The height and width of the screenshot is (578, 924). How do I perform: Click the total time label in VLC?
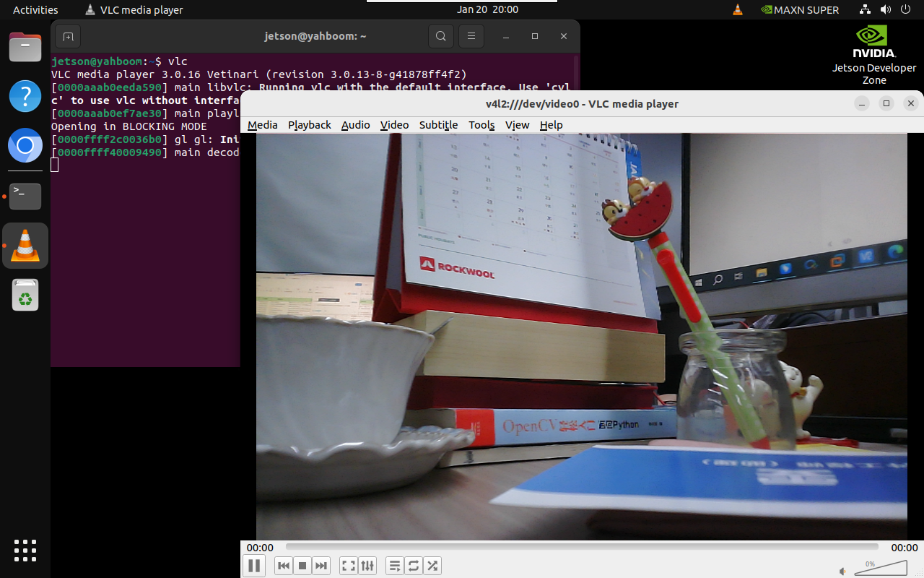click(x=905, y=548)
